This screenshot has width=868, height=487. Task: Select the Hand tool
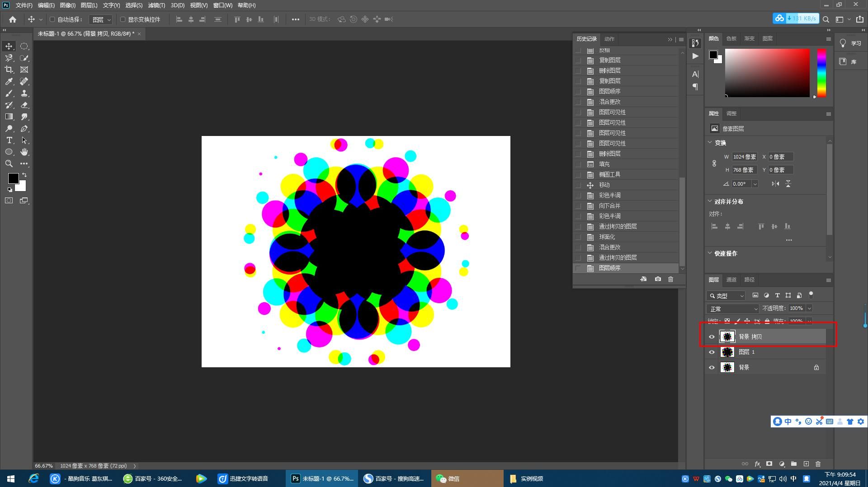tap(24, 152)
